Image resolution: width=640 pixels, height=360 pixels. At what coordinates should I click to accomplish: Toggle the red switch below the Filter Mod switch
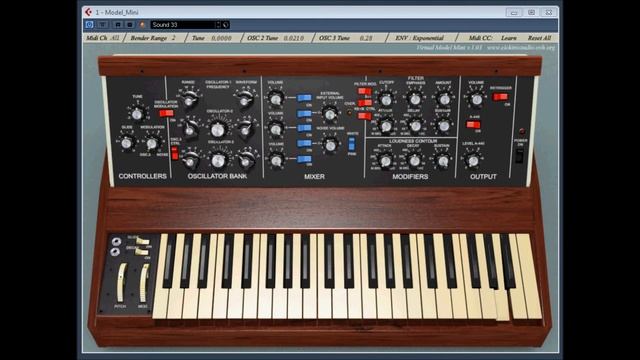click(x=364, y=103)
